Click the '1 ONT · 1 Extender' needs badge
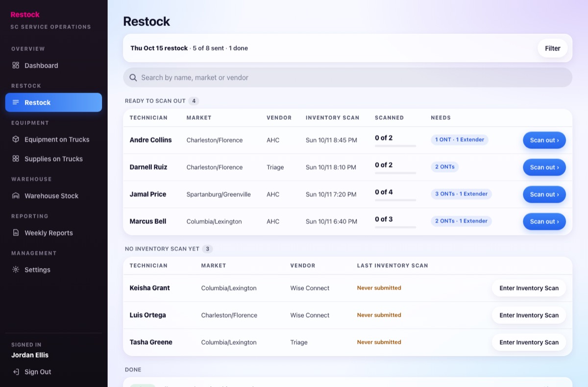The width and height of the screenshot is (588, 387). pyautogui.click(x=460, y=140)
